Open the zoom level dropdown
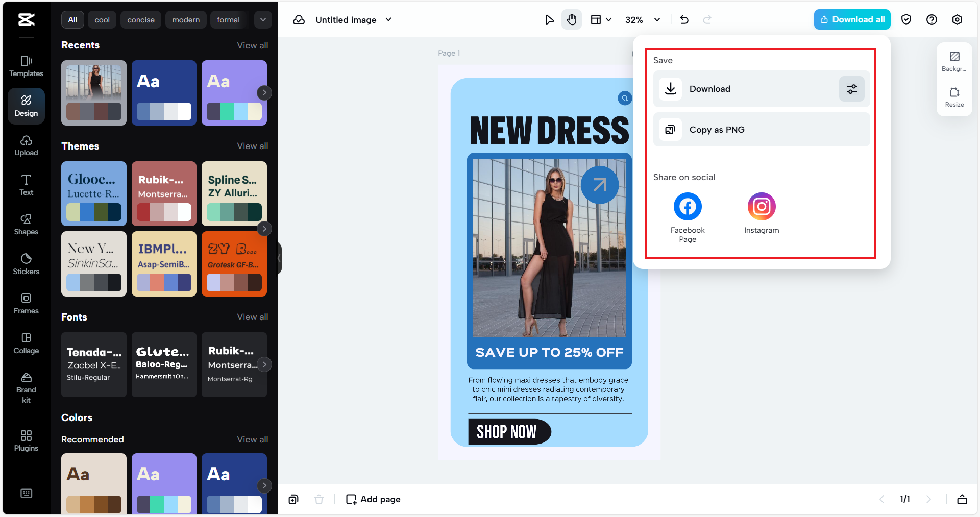The height and width of the screenshot is (517, 980). (x=642, y=19)
